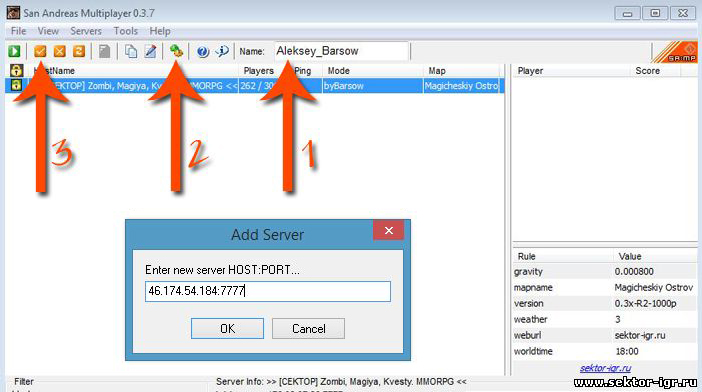This screenshot has width=702, height=392.
Task: Select the version rule row
Action: tap(605, 303)
